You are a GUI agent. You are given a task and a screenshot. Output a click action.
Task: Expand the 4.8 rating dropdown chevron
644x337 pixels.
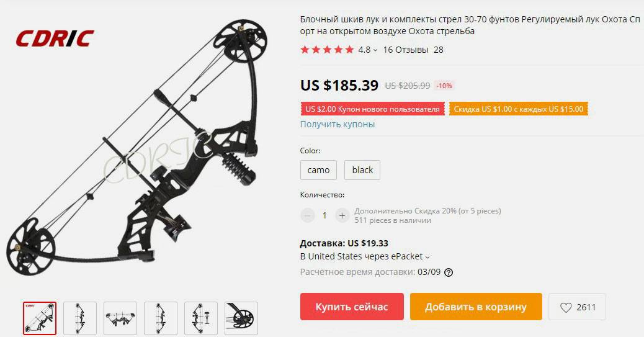(375, 50)
